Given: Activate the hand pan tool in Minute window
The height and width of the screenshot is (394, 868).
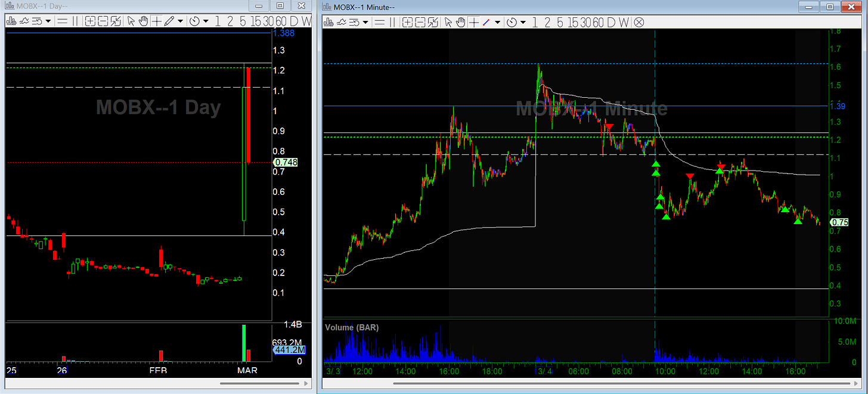Looking at the screenshot, I should tap(461, 22).
